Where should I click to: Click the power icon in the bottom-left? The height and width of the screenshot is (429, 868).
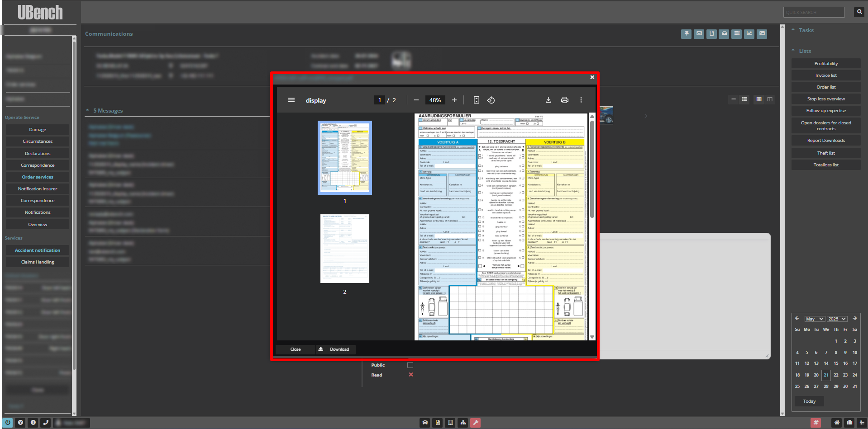point(8,423)
